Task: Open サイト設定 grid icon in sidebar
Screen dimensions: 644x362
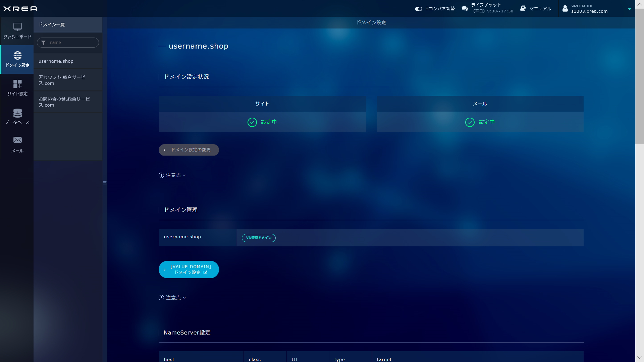Action: click(x=17, y=84)
